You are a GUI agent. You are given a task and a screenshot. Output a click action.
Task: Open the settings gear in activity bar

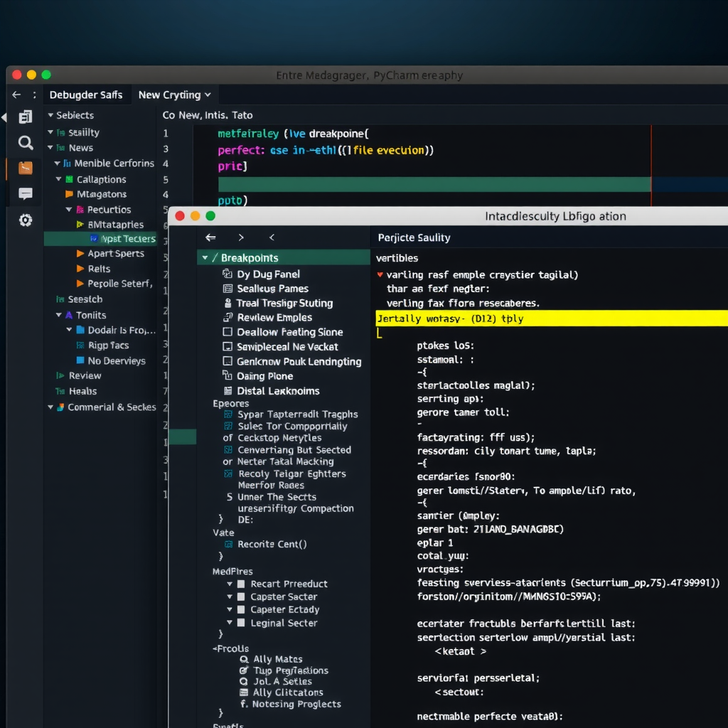click(x=25, y=220)
